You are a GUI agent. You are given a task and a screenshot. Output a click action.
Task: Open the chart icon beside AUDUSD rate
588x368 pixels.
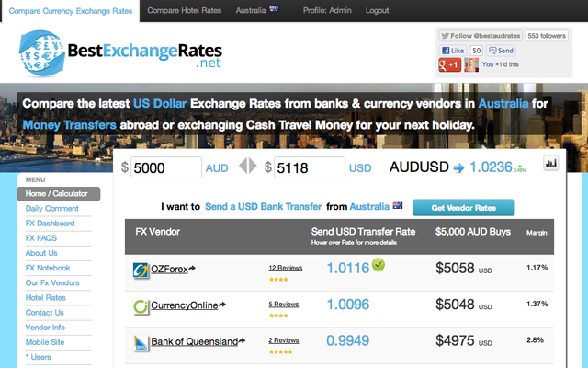coord(551,164)
